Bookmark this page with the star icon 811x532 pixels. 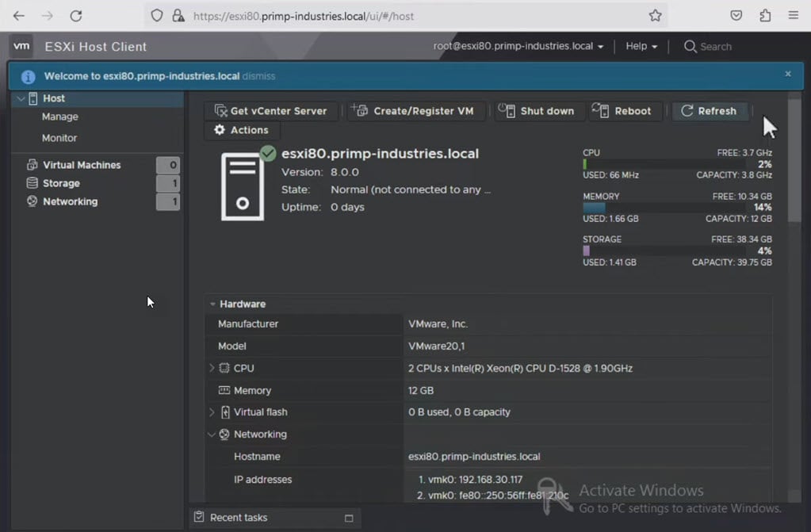pyautogui.click(x=656, y=16)
